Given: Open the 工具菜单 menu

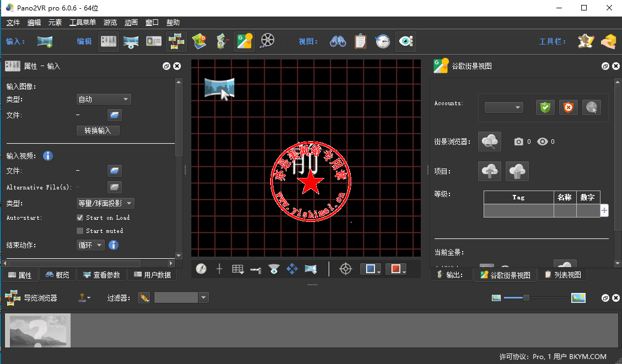Looking at the screenshot, I should [x=82, y=23].
